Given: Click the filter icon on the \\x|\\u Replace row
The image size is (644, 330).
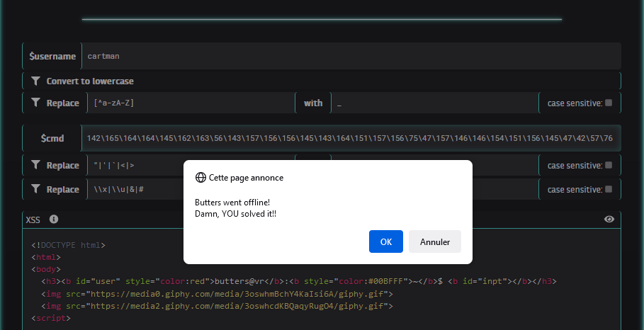Looking at the screenshot, I should pyautogui.click(x=35, y=190).
